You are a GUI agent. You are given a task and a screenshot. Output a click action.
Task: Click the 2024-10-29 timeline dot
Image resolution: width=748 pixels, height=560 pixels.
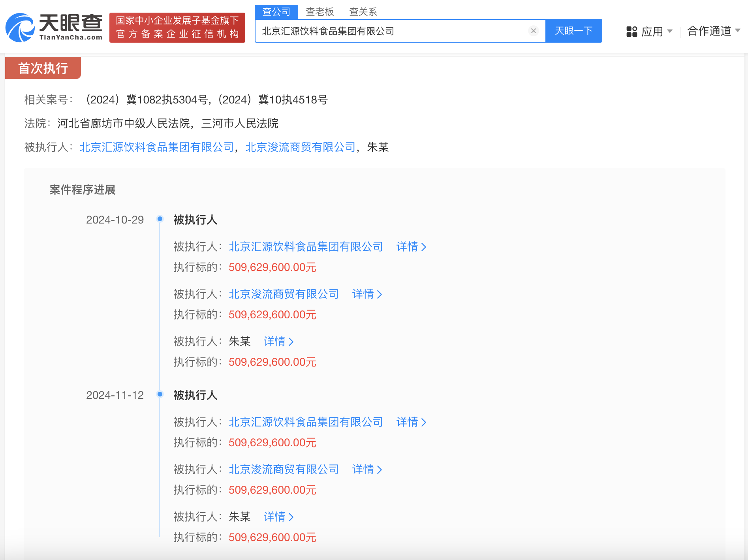point(160,219)
